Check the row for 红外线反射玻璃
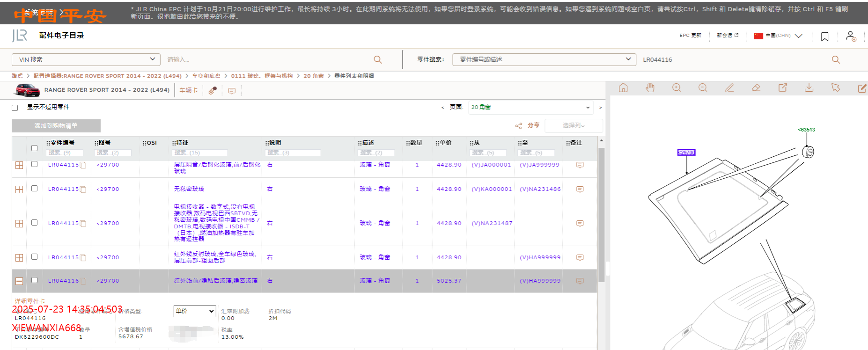 [x=34, y=257]
